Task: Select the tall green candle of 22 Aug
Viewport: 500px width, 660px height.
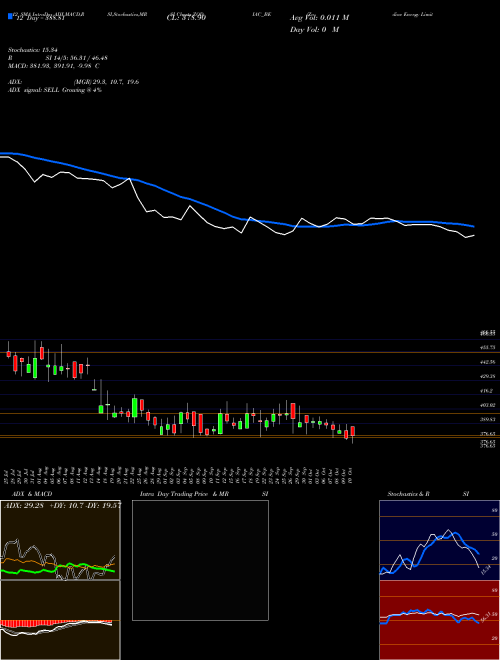Action: (135, 407)
